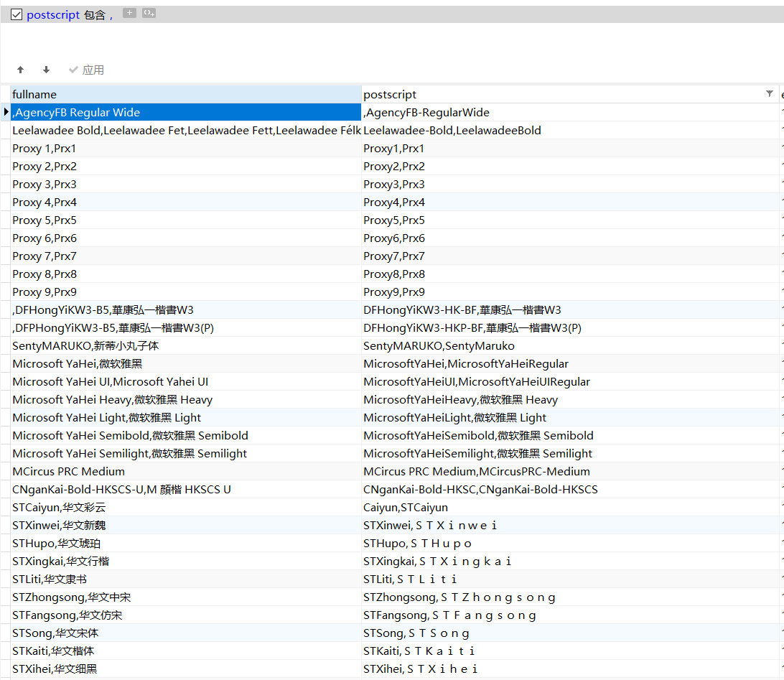Viewport: 784px width, 680px height.
Task: Apply the filter with 应用 button
Action: [x=86, y=70]
